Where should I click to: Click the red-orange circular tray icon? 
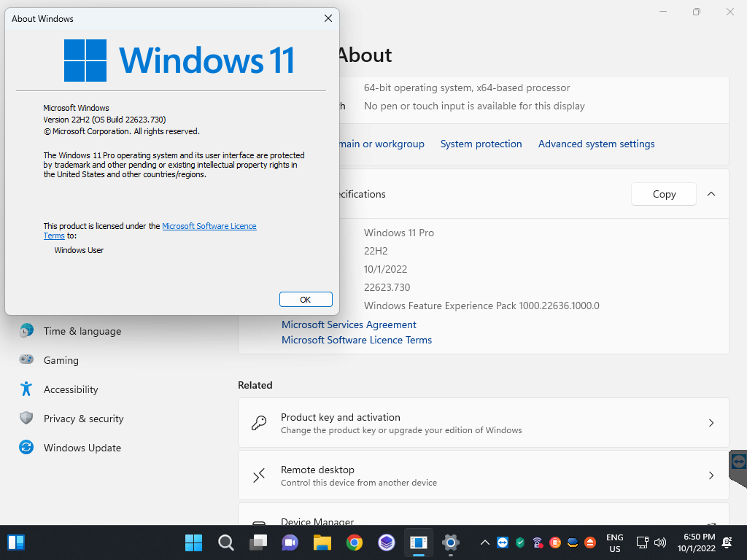555,542
